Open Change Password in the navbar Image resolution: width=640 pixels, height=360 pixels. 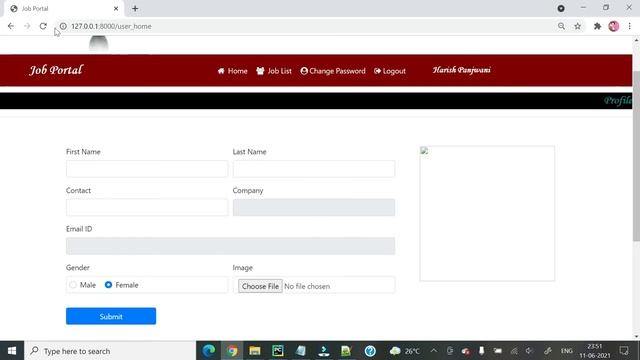click(333, 71)
